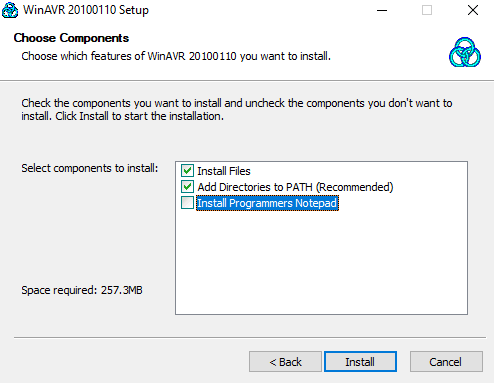Click empty area inside components list box
Screen dimensions: 494x383
321,262
